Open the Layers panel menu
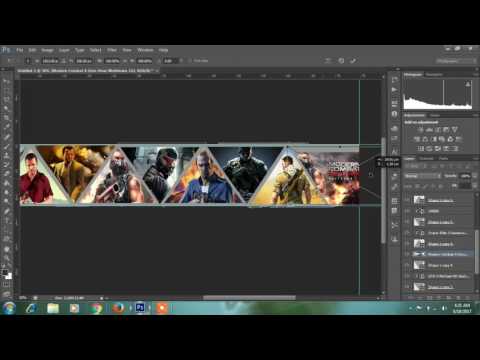This screenshot has height=360, width=480. (476, 158)
